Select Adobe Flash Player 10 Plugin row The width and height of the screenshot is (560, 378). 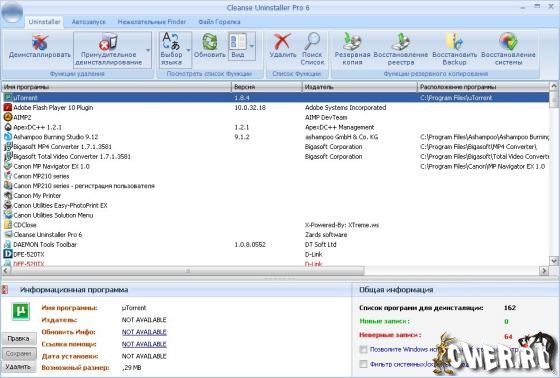275,108
